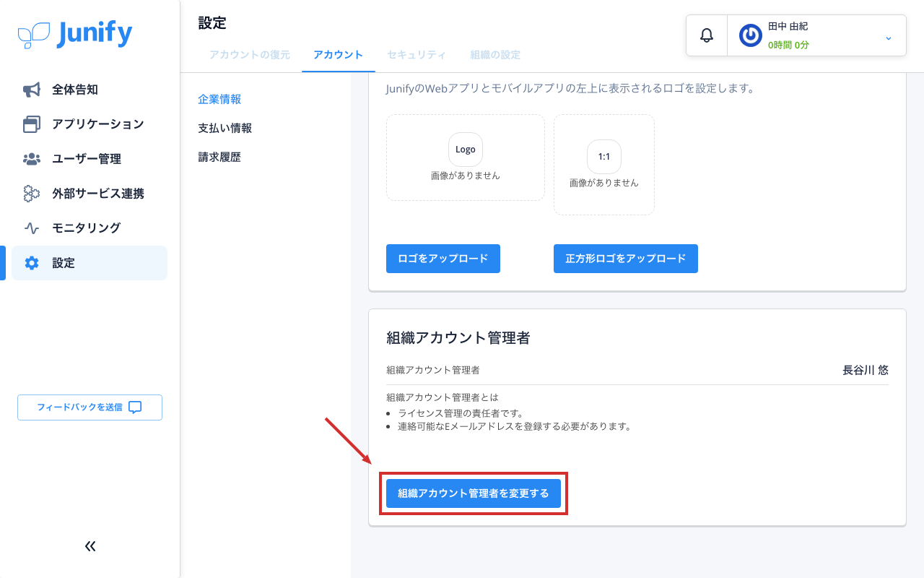Click the 1:1 square logo placeholder

pyautogui.click(x=604, y=165)
